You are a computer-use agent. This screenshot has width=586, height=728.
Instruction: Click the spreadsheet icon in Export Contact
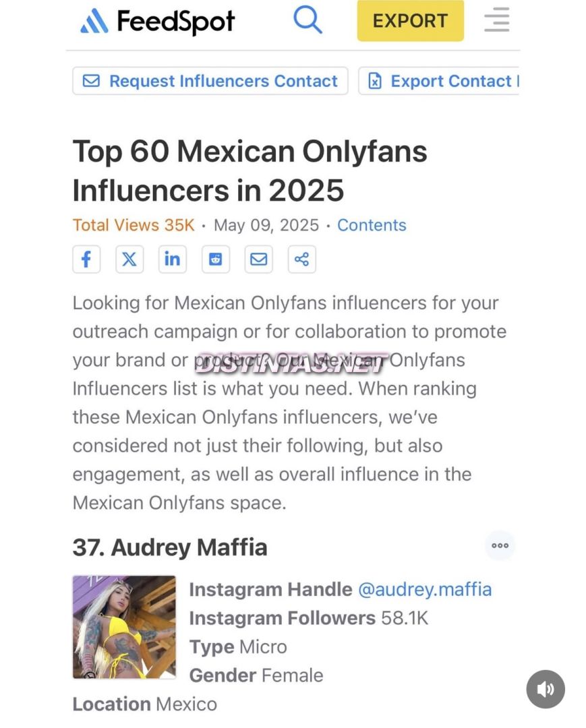coord(375,81)
